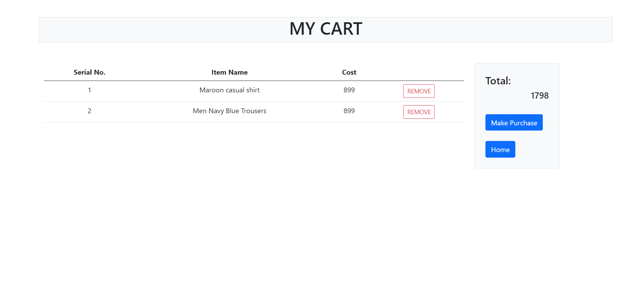Click the header bar containing MY CART
The height and width of the screenshot is (284, 644).
coord(325,29)
